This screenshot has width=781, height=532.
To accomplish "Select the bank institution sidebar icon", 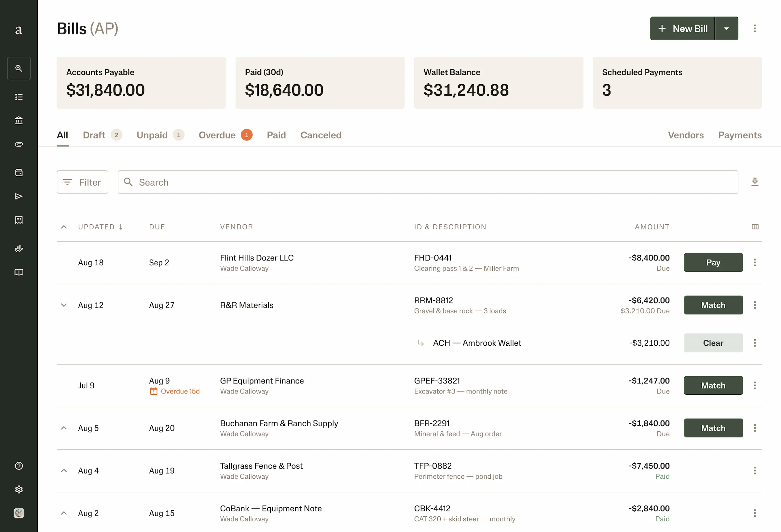I will coord(19,120).
